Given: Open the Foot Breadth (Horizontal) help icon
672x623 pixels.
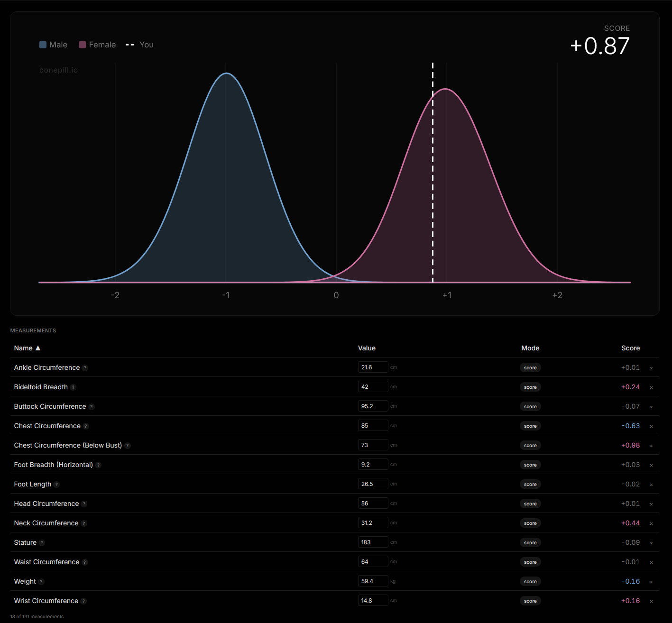Looking at the screenshot, I should 98,465.
